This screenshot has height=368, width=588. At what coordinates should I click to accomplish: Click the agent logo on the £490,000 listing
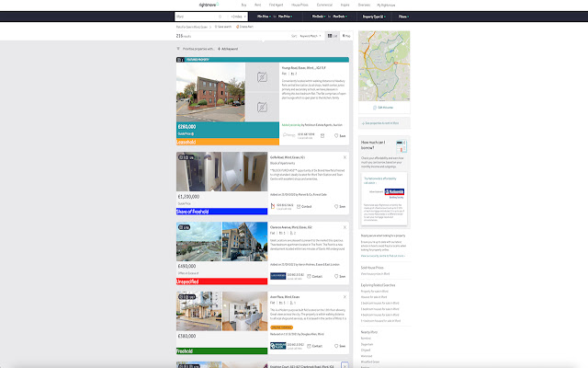click(277, 276)
